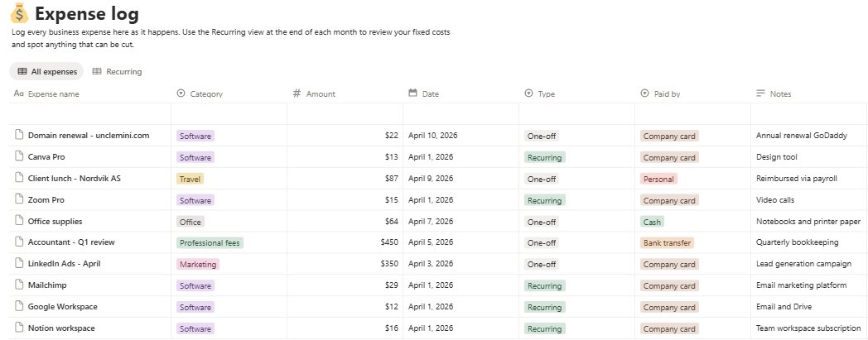Click the Notebooks and printer paper note

coord(808,221)
